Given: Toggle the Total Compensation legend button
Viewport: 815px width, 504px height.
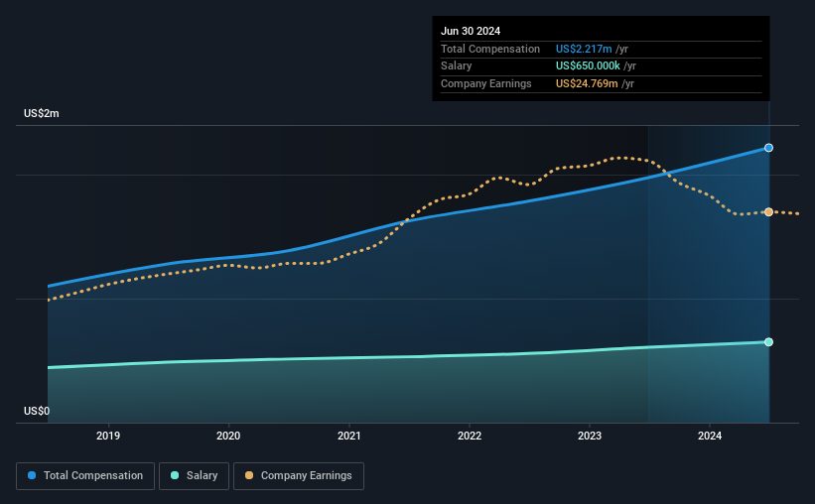Looking at the screenshot, I should pos(85,476).
